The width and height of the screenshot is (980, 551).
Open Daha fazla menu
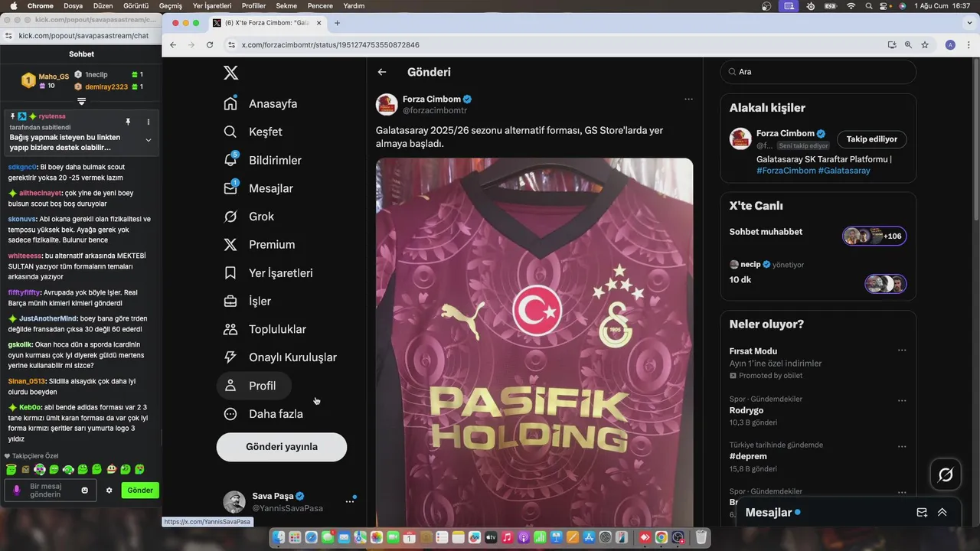coord(263,414)
